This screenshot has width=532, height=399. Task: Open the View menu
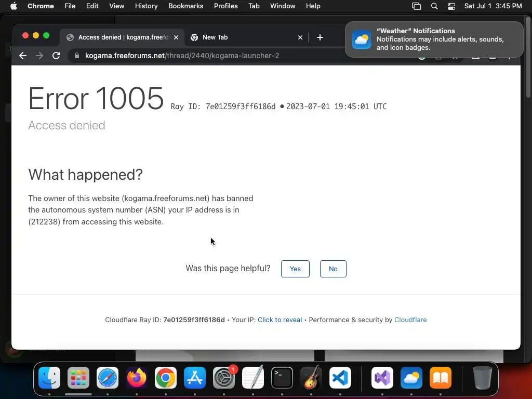tap(117, 6)
